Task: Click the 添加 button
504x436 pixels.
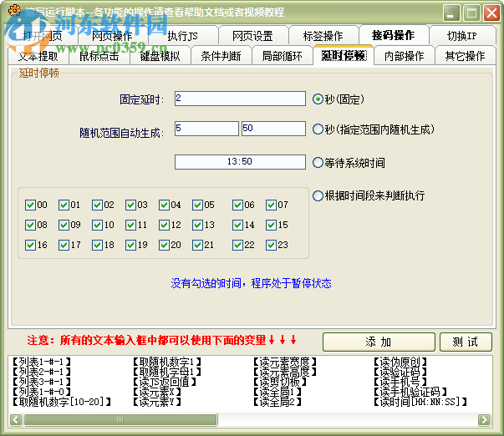Action: [x=379, y=342]
